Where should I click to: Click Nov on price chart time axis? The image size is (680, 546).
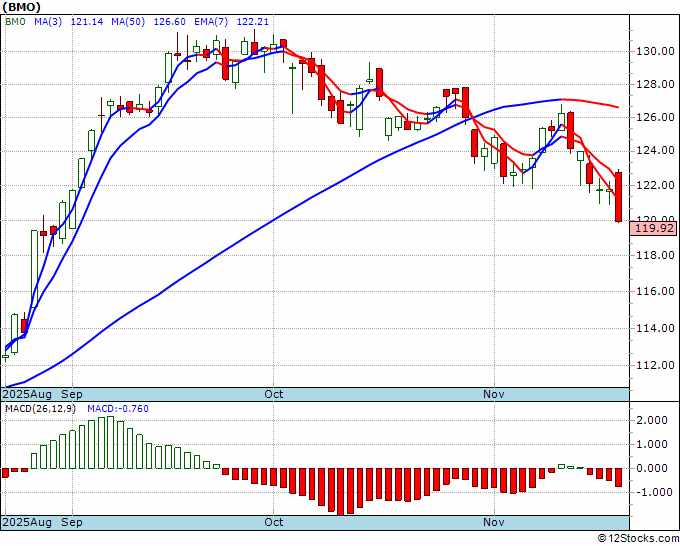(494, 394)
